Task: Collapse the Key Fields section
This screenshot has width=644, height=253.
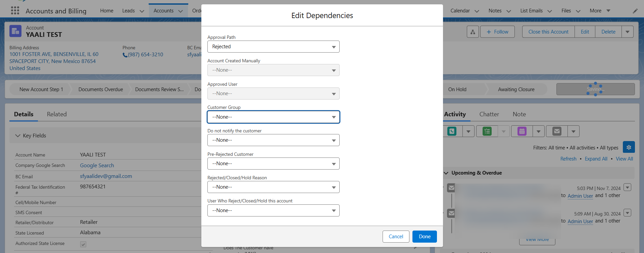Action: coord(18,136)
